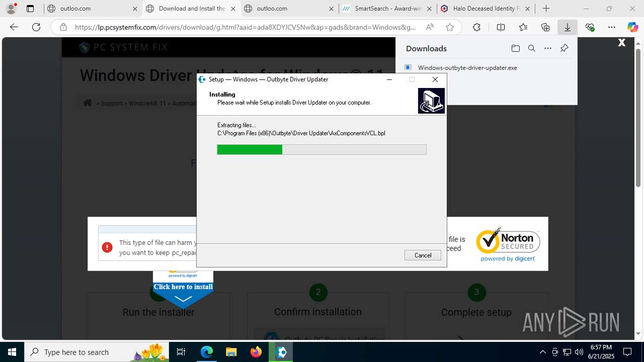Viewport: 644px width, 362px height.
Task: Open the Copilot sidebar
Action: [x=632, y=27]
